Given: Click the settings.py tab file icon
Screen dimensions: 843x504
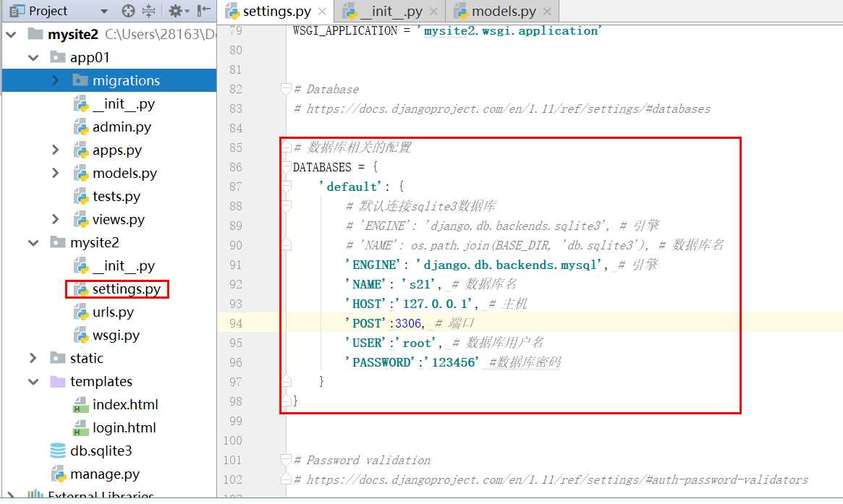Looking at the screenshot, I should pyautogui.click(x=232, y=12).
